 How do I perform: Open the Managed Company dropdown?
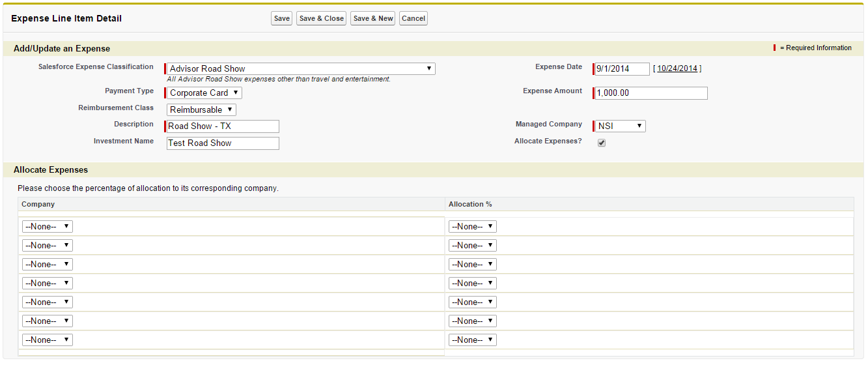click(620, 126)
